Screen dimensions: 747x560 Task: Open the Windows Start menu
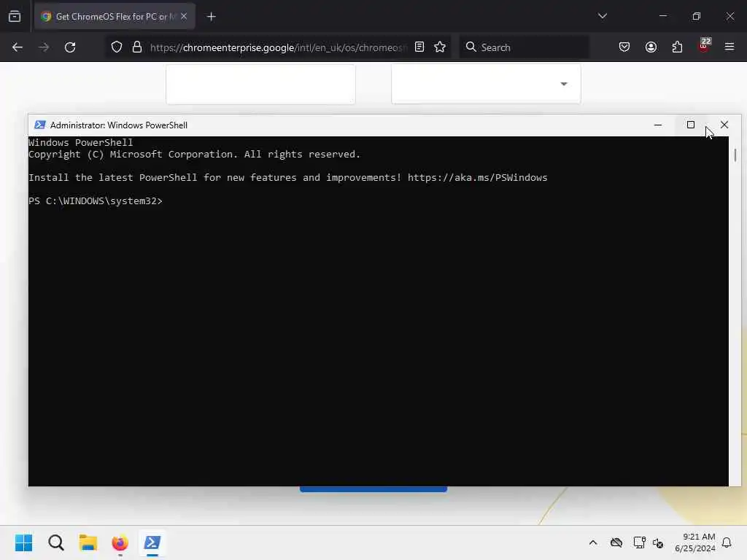(x=23, y=542)
